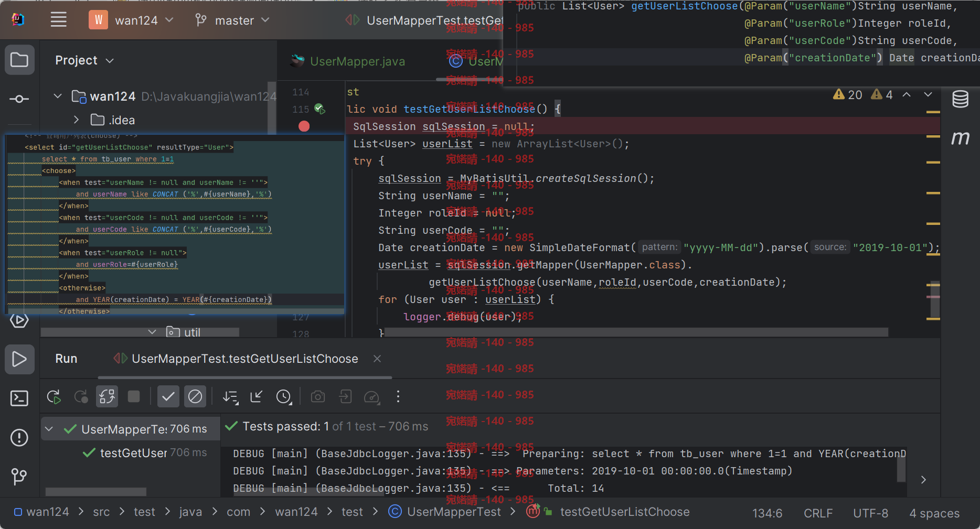Viewport: 980px width, 529px height.
Task: Collapse the wan124 root folder
Action: click(x=58, y=96)
